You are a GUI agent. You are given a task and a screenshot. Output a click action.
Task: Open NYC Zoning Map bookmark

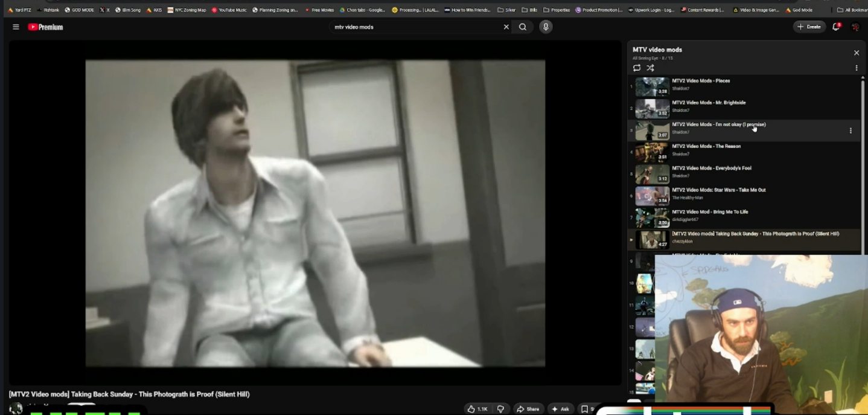click(187, 10)
